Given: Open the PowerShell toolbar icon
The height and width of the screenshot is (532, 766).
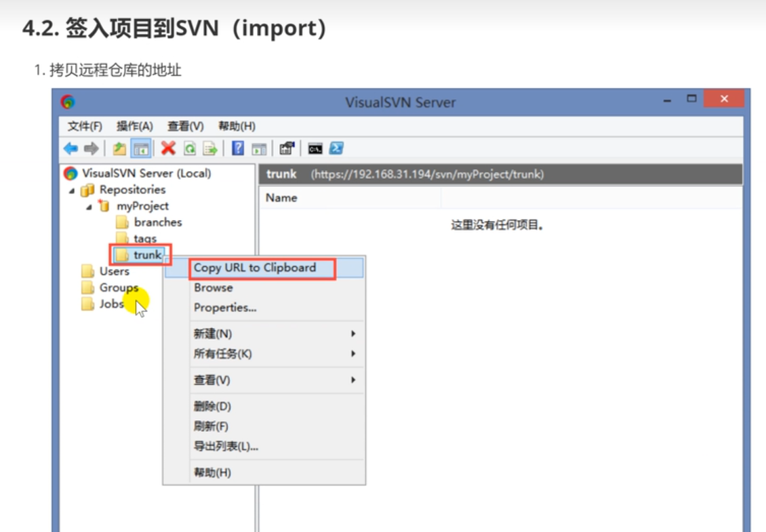Looking at the screenshot, I should (337, 148).
